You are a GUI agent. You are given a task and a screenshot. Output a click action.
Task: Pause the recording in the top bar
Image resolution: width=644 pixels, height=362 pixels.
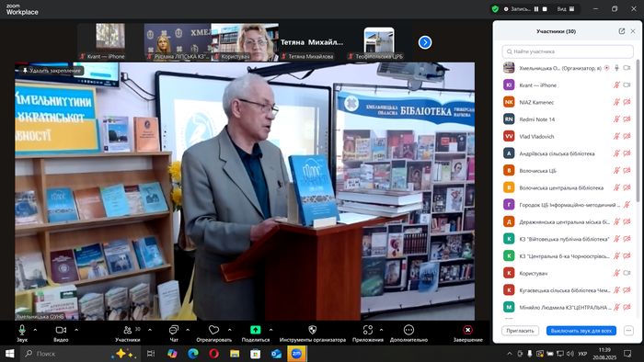(x=536, y=8)
